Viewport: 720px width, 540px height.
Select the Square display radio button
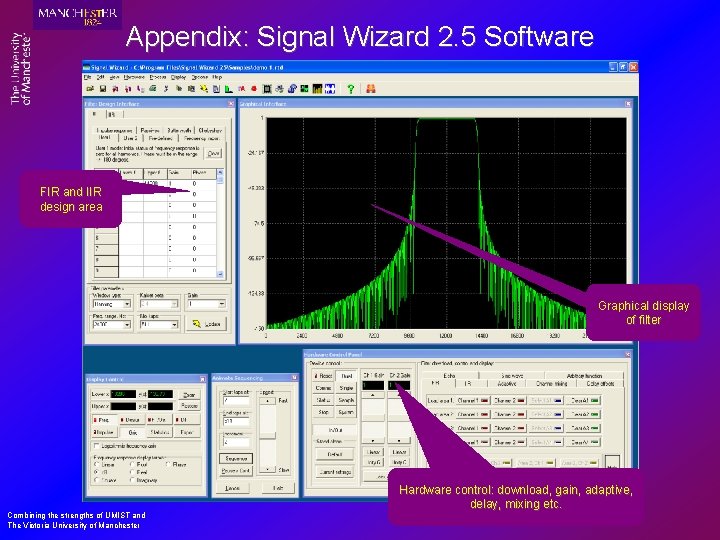[96, 480]
